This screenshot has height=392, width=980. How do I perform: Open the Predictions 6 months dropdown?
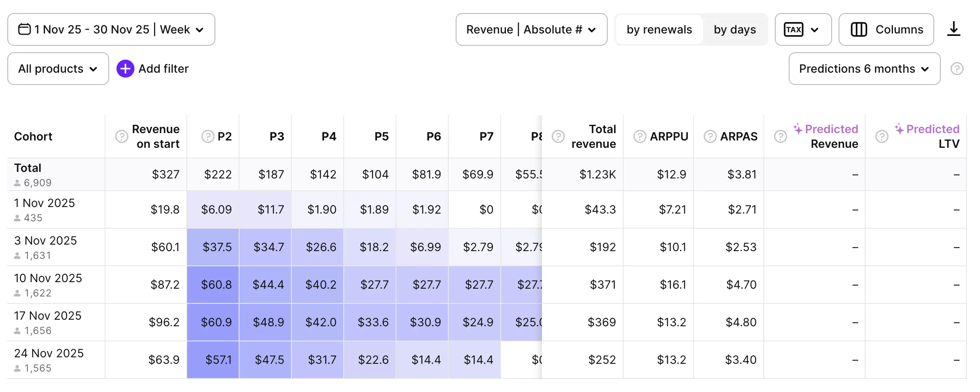[864, 69]
